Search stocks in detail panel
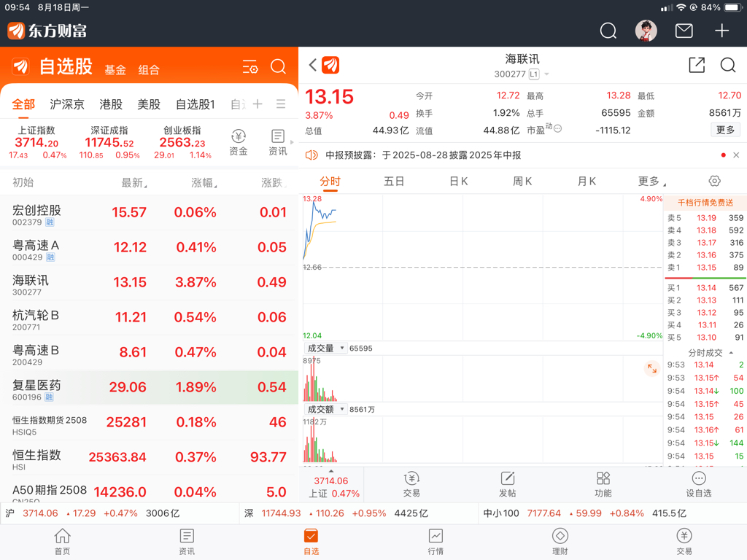Screen dimensions: 747x560 [728, 65]
